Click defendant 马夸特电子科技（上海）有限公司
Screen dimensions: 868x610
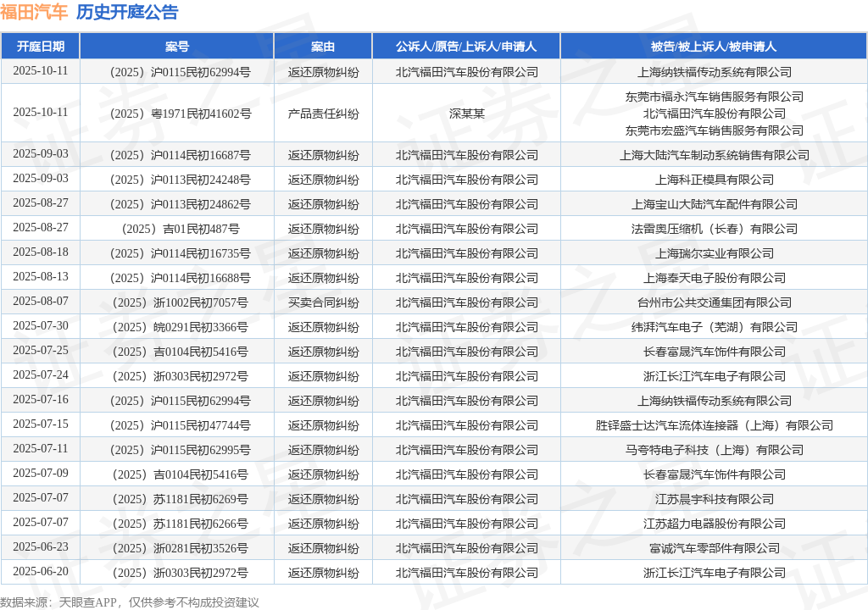(x=714, y=450)
